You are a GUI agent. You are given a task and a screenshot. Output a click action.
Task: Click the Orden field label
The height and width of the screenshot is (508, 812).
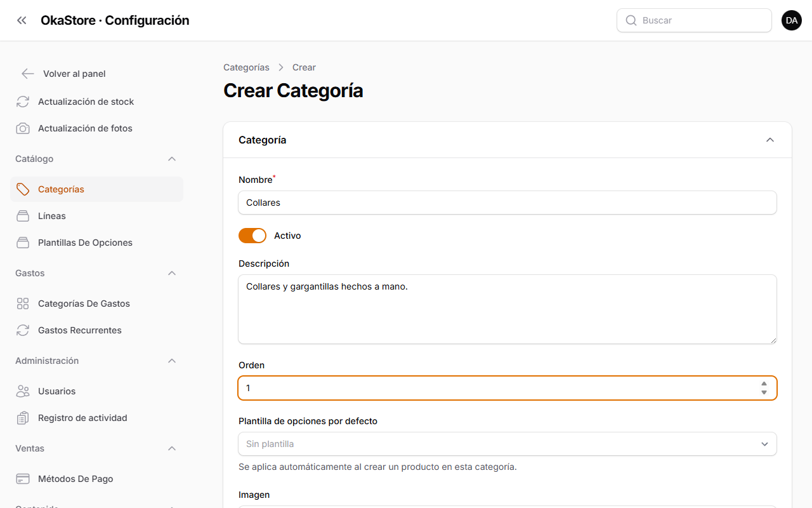click(x=252, y=365)
